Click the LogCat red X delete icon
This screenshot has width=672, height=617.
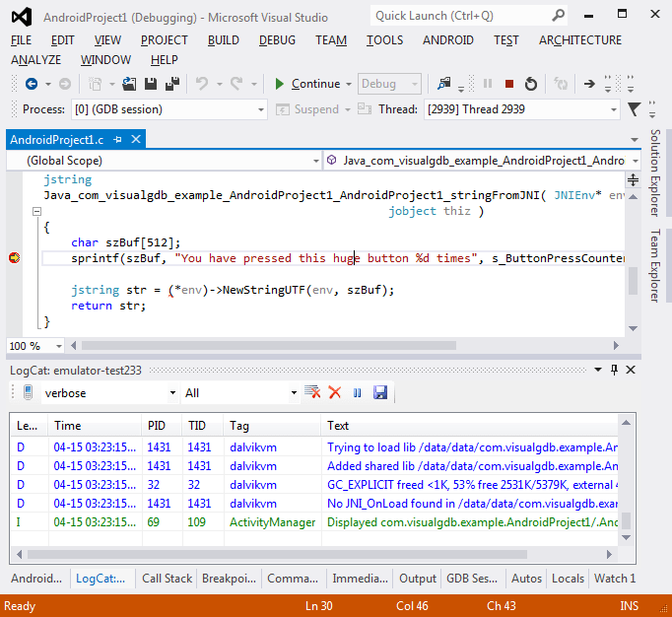[x=335, y=392]
